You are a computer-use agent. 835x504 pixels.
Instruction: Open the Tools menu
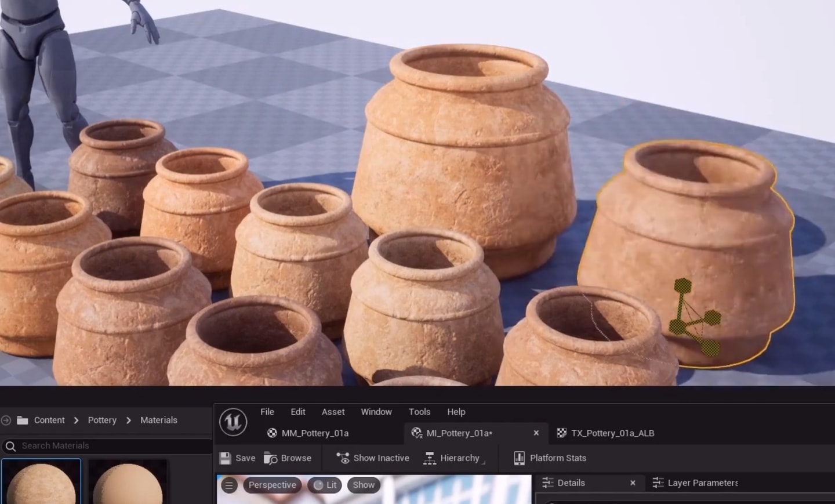click(419, 412)
